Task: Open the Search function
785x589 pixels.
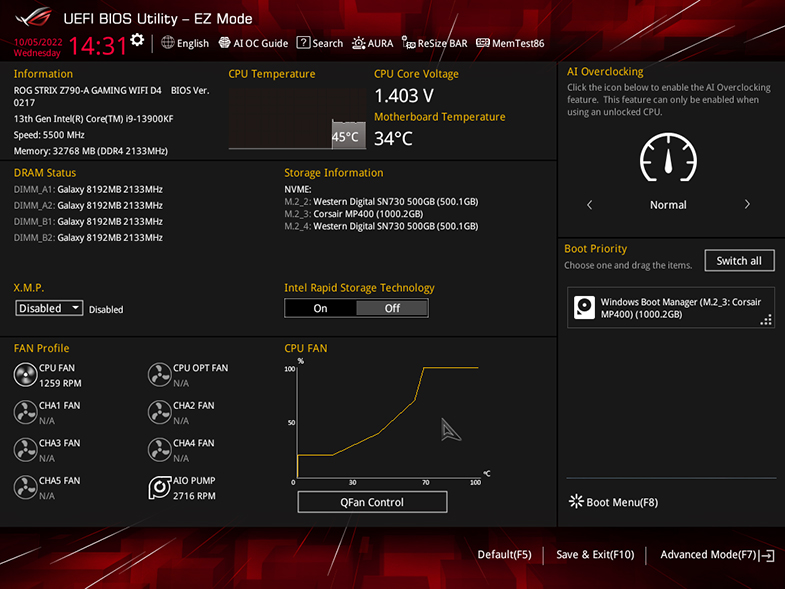Action: (320, 43)
